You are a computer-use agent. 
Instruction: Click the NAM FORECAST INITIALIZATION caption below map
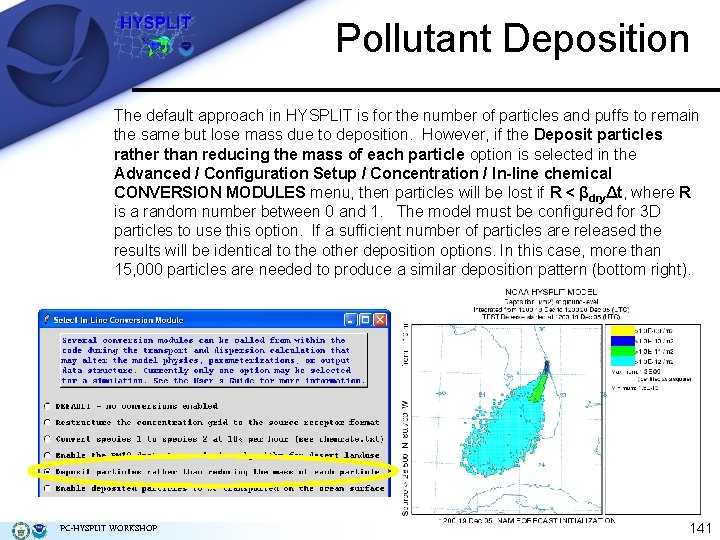[526, 521]
